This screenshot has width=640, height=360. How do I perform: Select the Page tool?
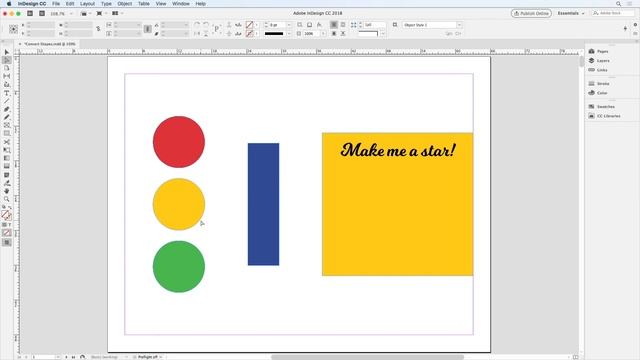(7, 68)
